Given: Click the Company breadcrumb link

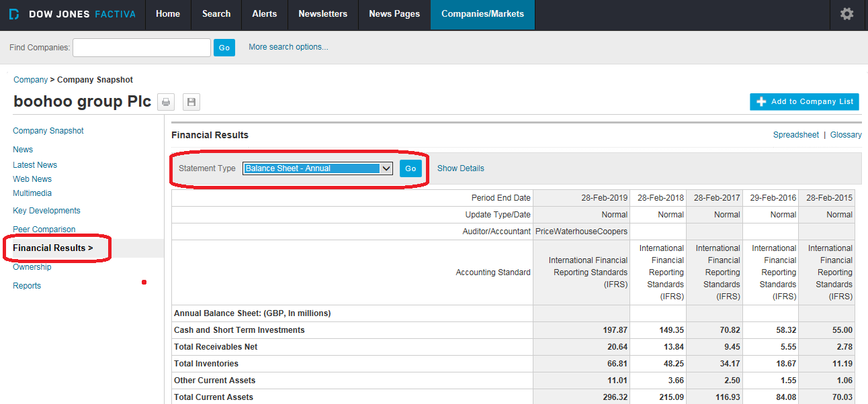Looking at the screenshot, I should pos(30,80).
